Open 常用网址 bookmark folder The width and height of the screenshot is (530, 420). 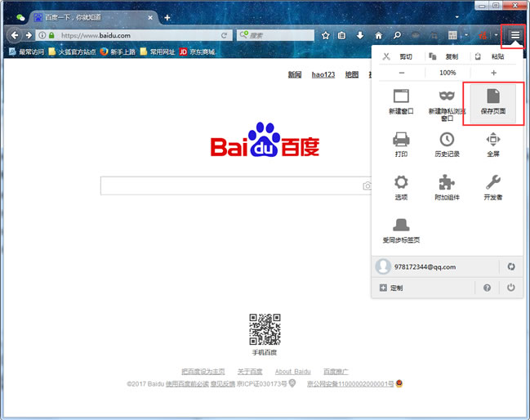coord(158,51)
